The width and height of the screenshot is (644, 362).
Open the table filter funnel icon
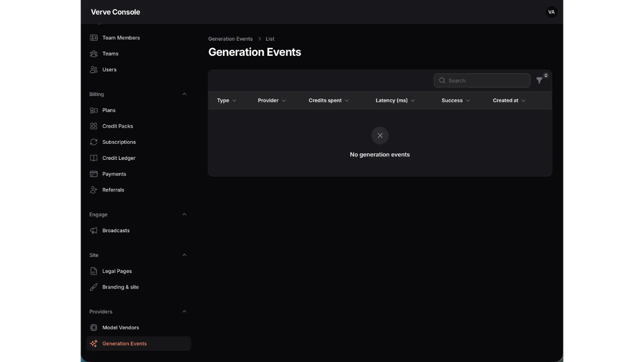[539, 80]
